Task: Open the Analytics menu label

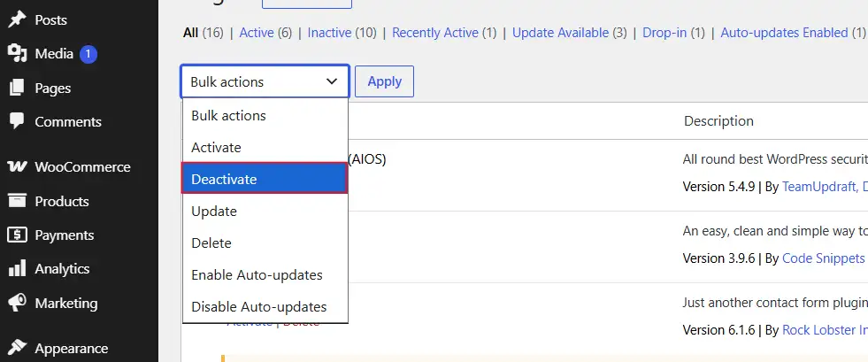Action: point(62,269)
